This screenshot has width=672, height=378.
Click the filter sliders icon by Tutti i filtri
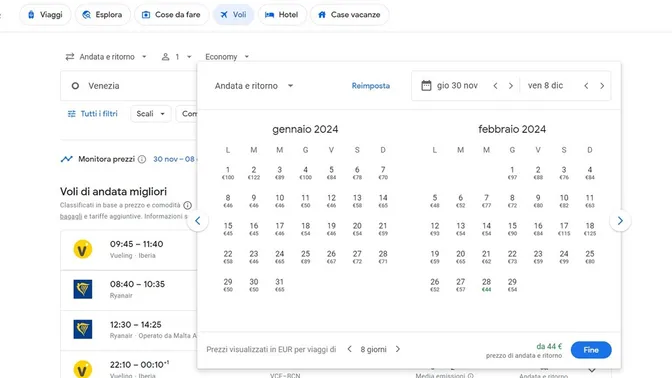(72, 114)
